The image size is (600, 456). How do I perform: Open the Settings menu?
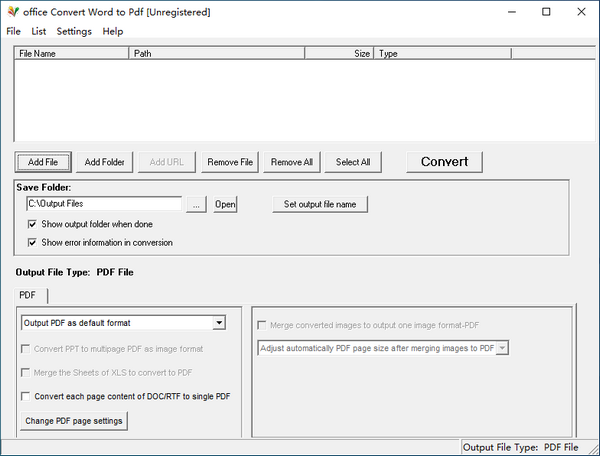click(74, 31)
